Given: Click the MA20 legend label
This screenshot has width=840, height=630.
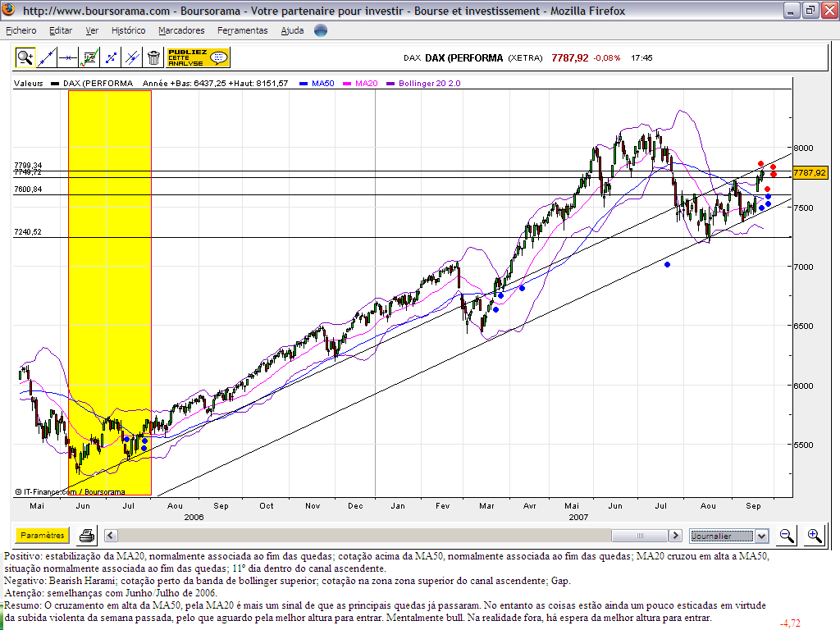Looking at the screenshot, I should point(367,84).
